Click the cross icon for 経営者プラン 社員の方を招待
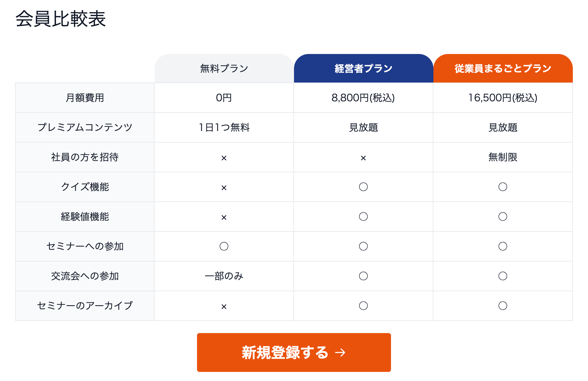 363,158
